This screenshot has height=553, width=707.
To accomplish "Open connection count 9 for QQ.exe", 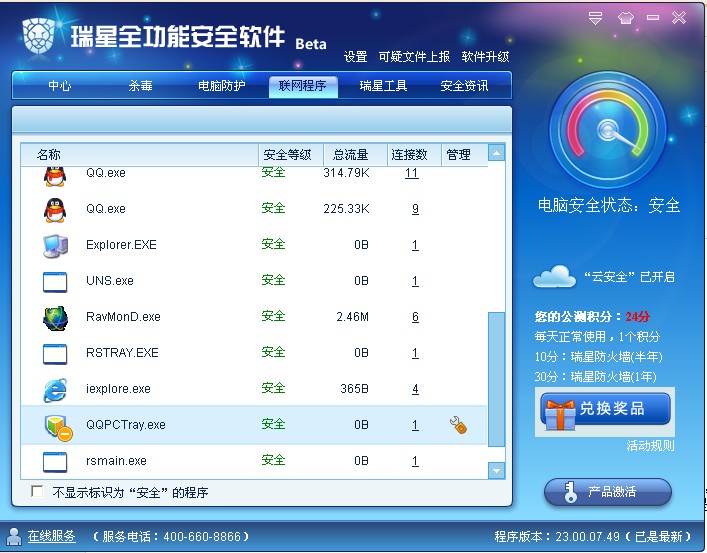I will [x=415, y=209].
